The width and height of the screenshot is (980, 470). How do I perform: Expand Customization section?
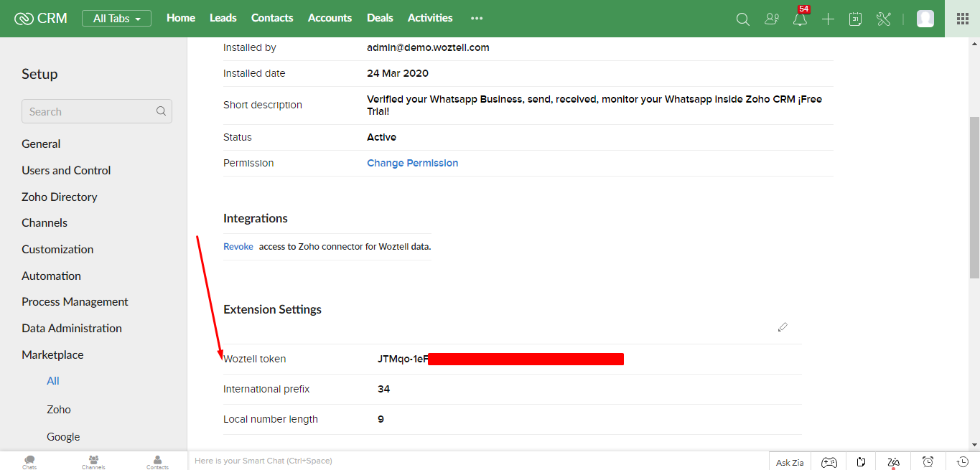click(x=57, y=249)
